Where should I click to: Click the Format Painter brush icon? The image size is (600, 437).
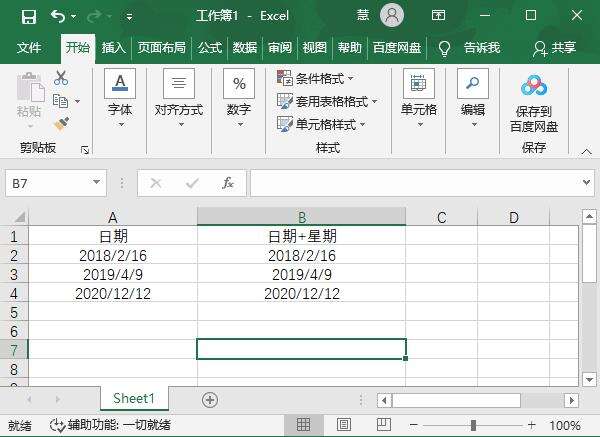click(61, 124)
